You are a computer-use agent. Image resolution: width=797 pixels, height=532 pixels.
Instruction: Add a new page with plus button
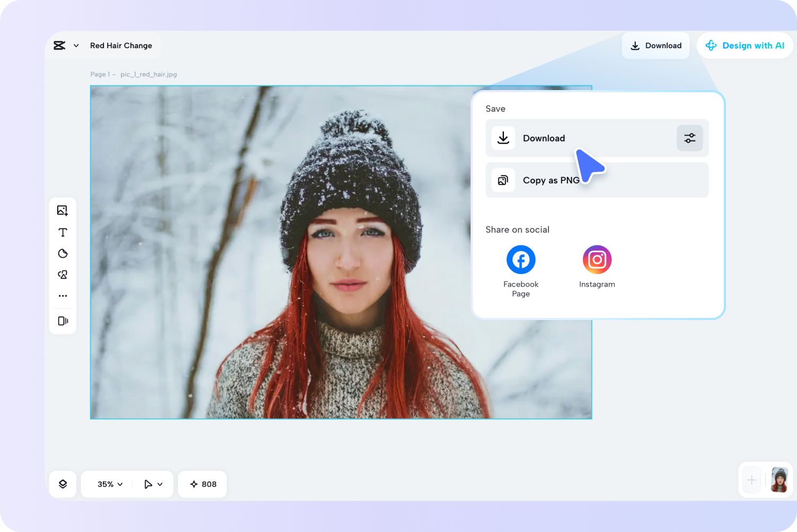click(751, 480)
